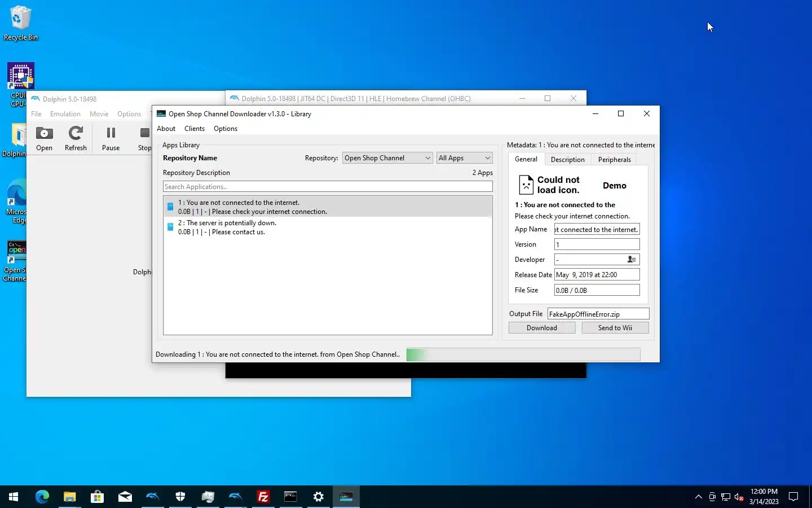Select list row '1 : You are not connected to the internet.'

[328, 207]
